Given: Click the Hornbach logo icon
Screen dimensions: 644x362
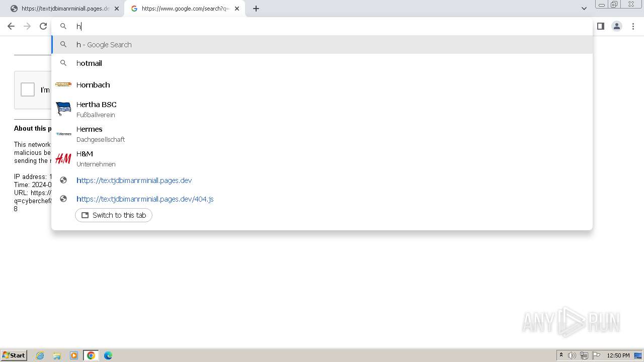Looking at the screenshot, I should point(63,84).
